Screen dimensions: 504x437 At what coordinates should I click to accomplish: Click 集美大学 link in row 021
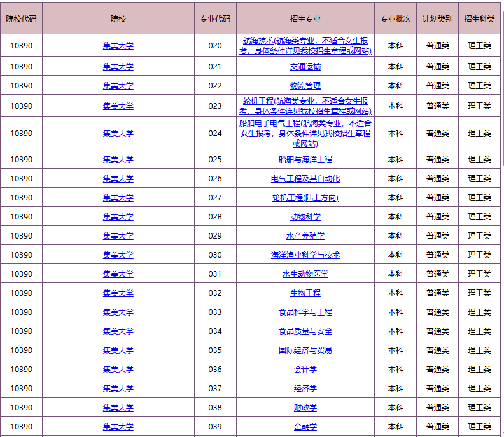(118, 67)
